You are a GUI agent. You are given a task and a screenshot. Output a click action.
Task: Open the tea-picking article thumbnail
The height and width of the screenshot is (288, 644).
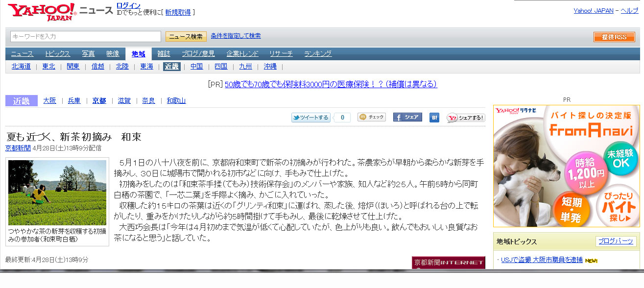click(57, 192)
